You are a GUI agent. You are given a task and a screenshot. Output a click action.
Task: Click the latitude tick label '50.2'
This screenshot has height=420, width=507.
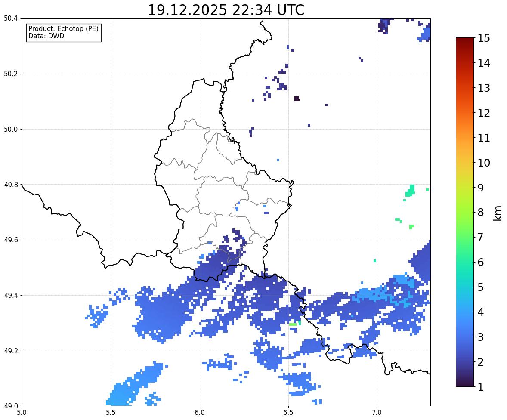pyautogui.click(x=11, y=74)
